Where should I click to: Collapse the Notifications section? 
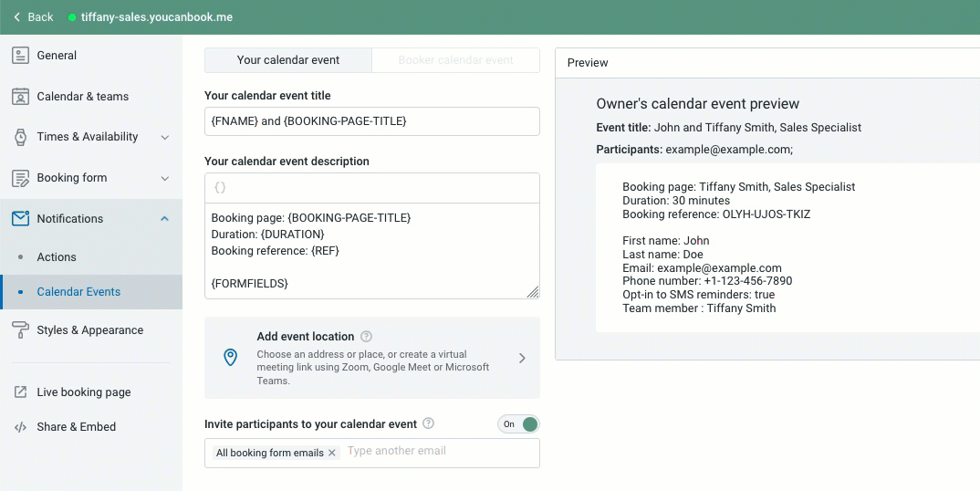[x=165, y=219]
